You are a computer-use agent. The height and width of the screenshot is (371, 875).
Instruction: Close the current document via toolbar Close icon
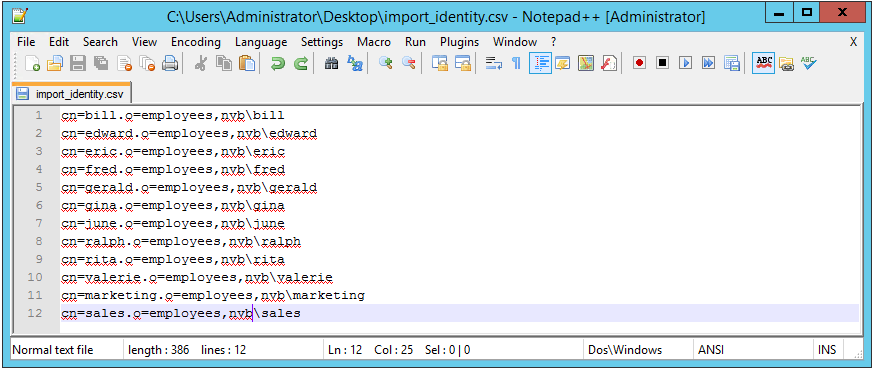tap(124, 63)
